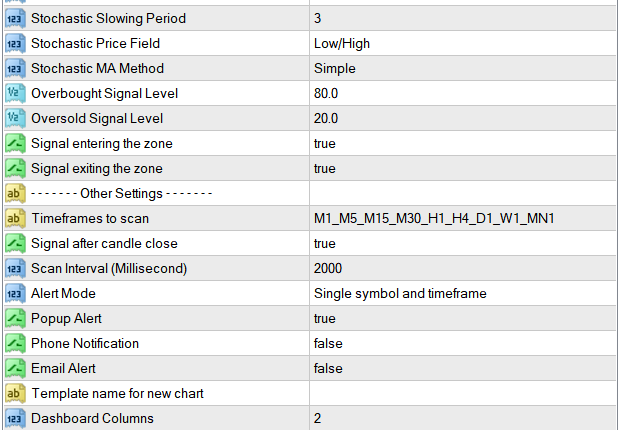Image resolution: width=619 pixels, height=430 pixels.
Task: Click the icon beside Scan Interval (Millisecond)
Action: (15, 269)
